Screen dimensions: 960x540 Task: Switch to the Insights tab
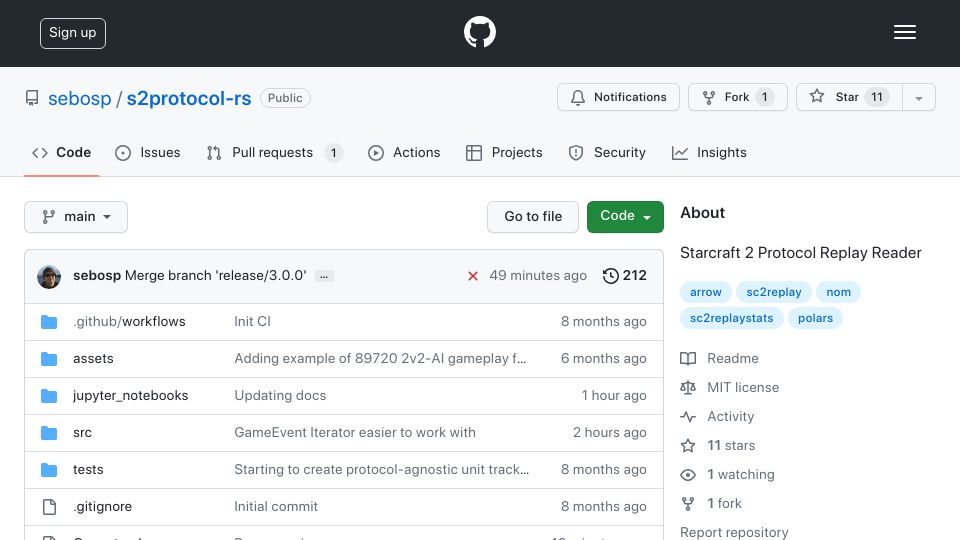[x=709, y=152]
